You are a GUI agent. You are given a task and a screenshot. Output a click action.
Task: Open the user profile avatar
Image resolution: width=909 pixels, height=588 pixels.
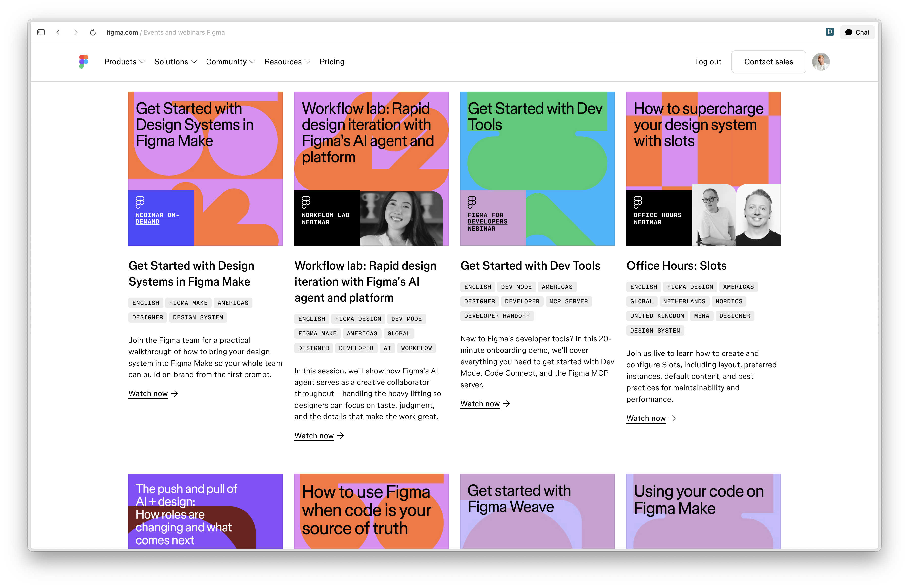[x=821, y=61]
